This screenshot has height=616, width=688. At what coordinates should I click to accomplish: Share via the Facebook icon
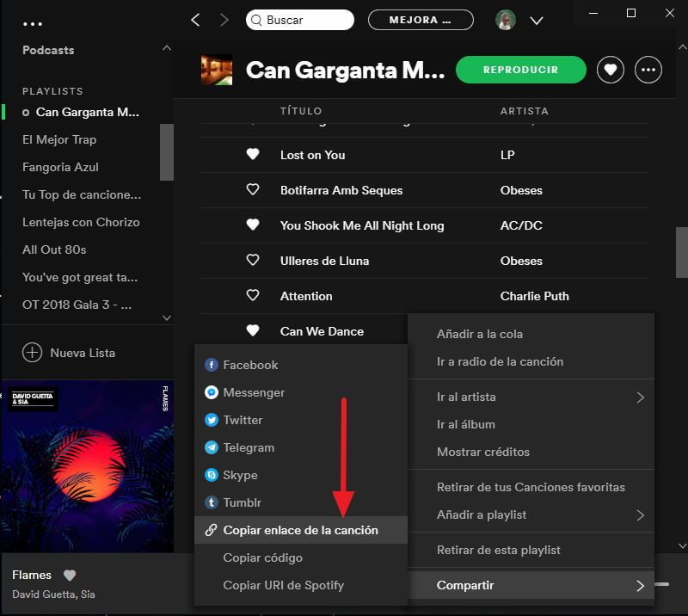coord(212,365)
